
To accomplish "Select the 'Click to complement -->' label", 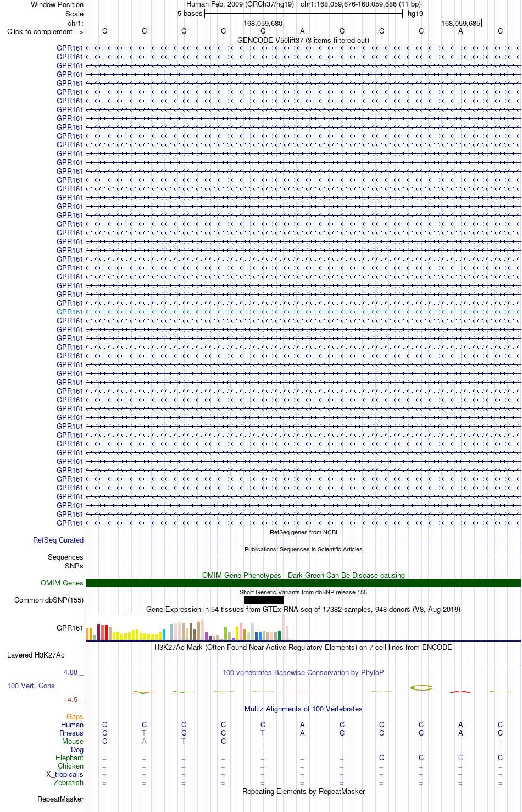I will (45, 31).
